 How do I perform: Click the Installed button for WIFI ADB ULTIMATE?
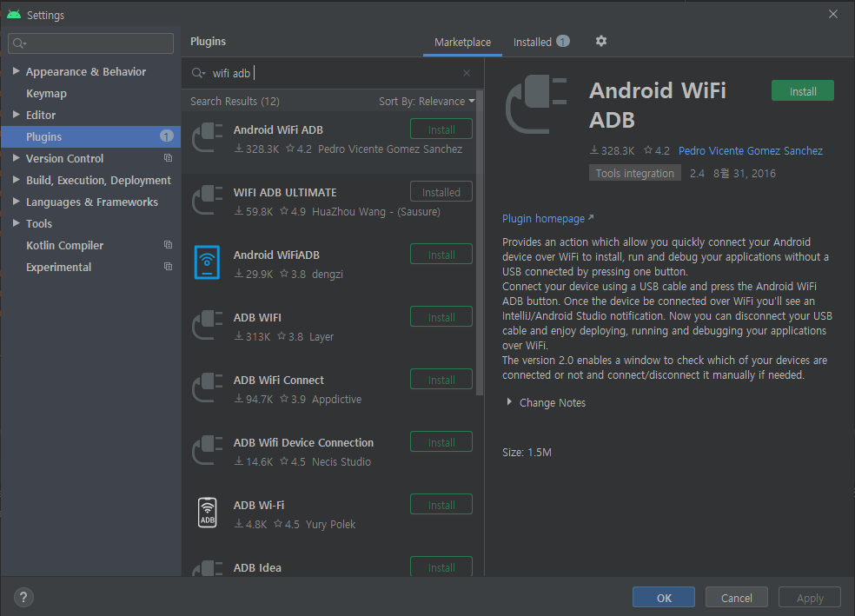pos(441,192)
